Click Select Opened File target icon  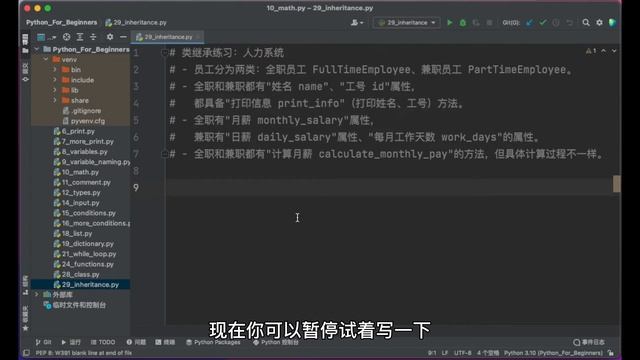click(67, 37)
